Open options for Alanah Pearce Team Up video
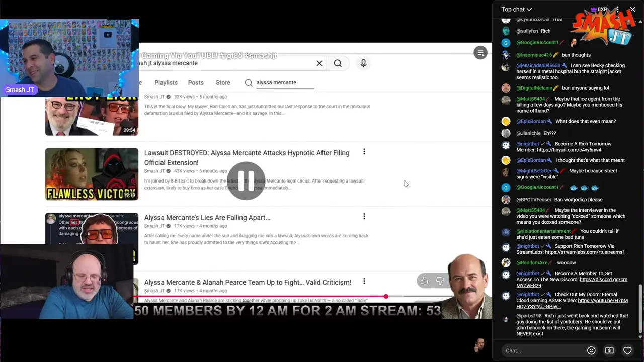The image size is (644, 362). click(364, 281)
